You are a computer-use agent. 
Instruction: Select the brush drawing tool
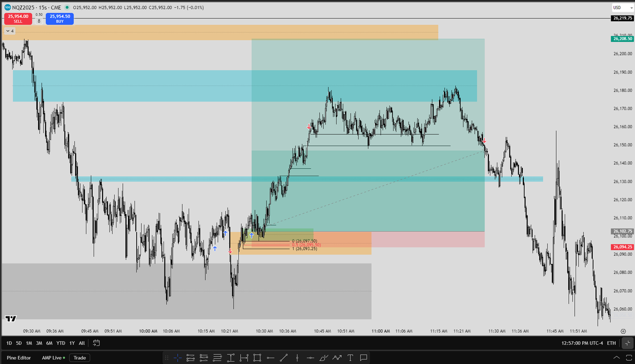click(324, 358)
